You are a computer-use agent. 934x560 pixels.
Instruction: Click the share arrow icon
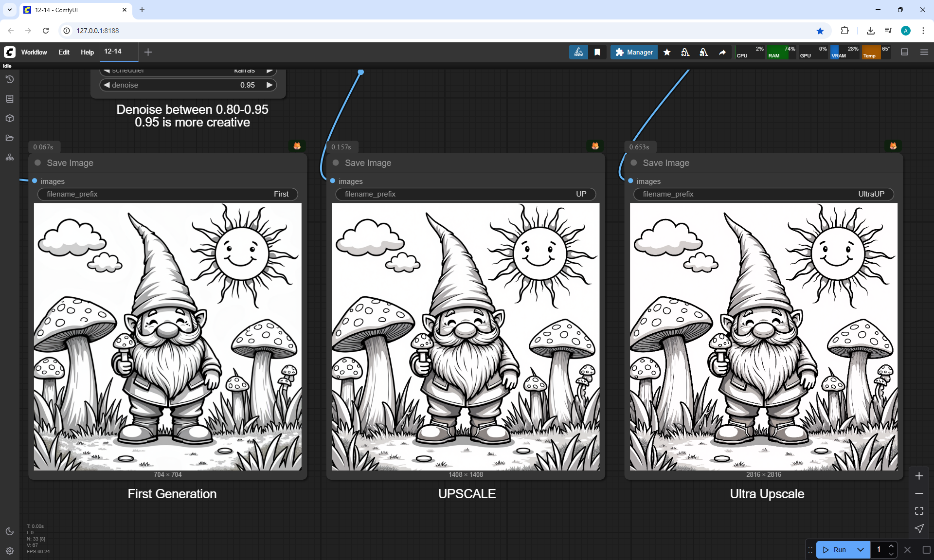(x=722, y=52)
